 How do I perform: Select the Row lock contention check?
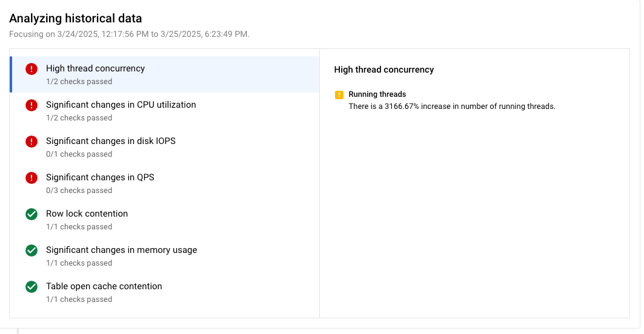[x=87, y=214]
